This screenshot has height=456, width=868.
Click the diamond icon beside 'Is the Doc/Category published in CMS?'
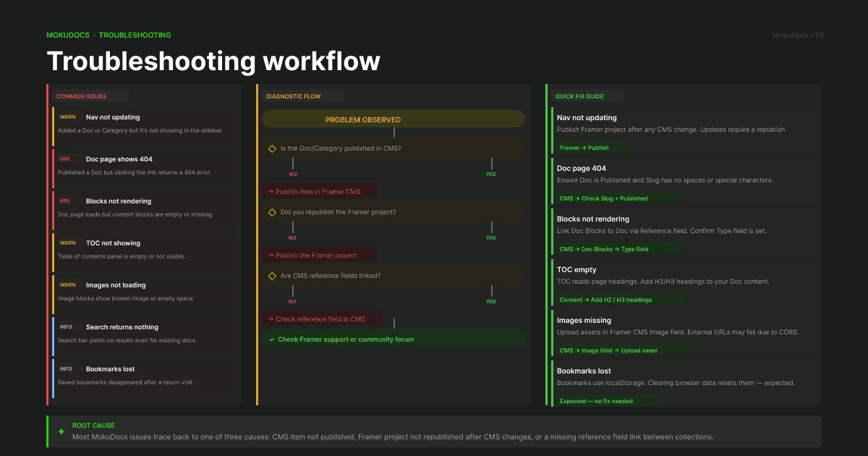coord(272,148)
